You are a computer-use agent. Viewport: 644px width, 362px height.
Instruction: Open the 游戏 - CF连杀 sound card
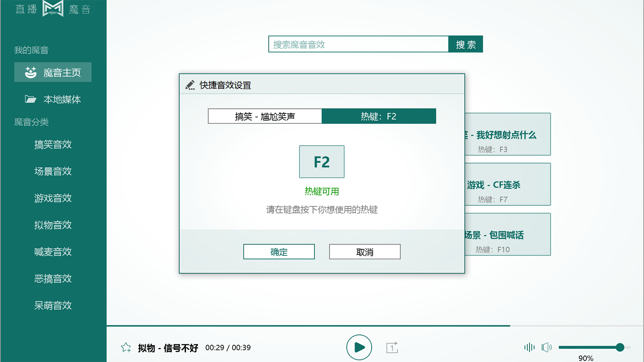pos(508,184)
